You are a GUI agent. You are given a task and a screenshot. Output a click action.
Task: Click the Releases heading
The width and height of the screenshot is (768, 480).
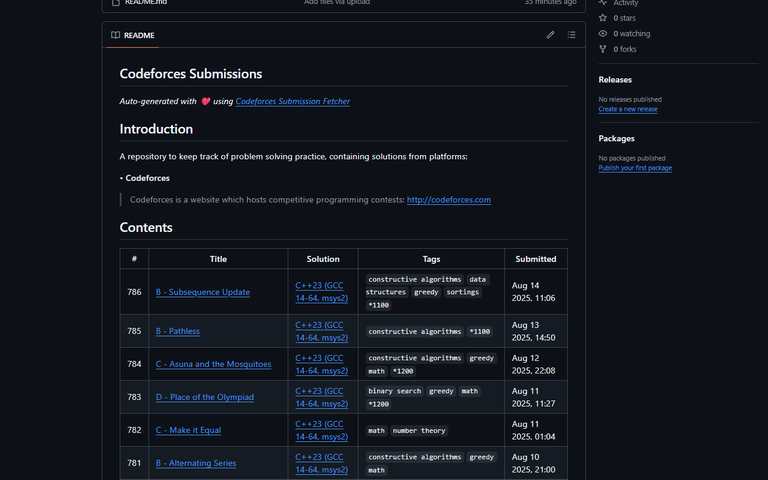[615, 80]
